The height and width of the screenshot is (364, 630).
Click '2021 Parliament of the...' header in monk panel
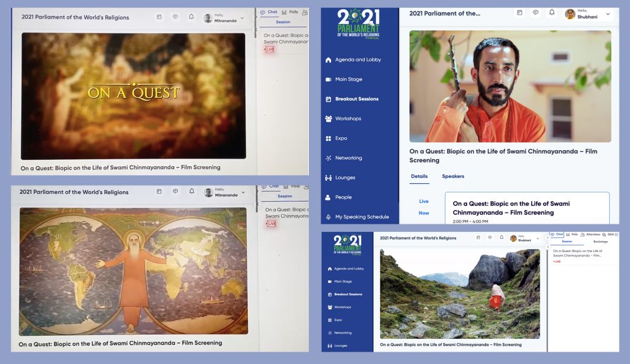(444, 14)
